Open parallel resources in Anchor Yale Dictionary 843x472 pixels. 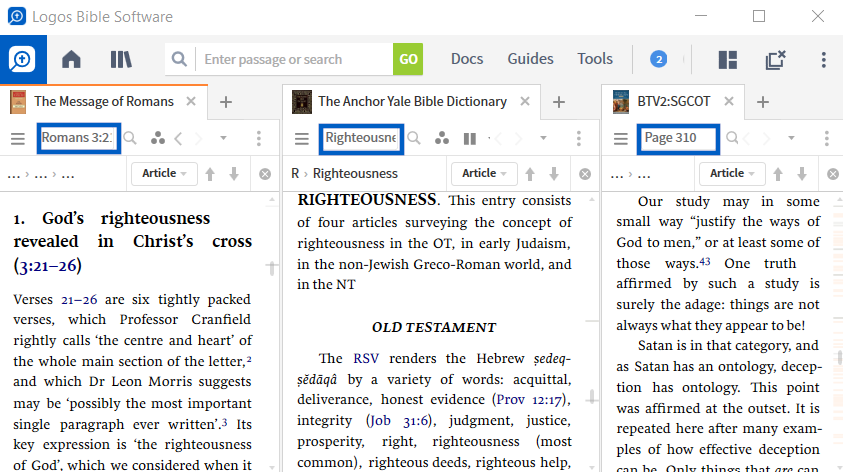coord(442,139)
